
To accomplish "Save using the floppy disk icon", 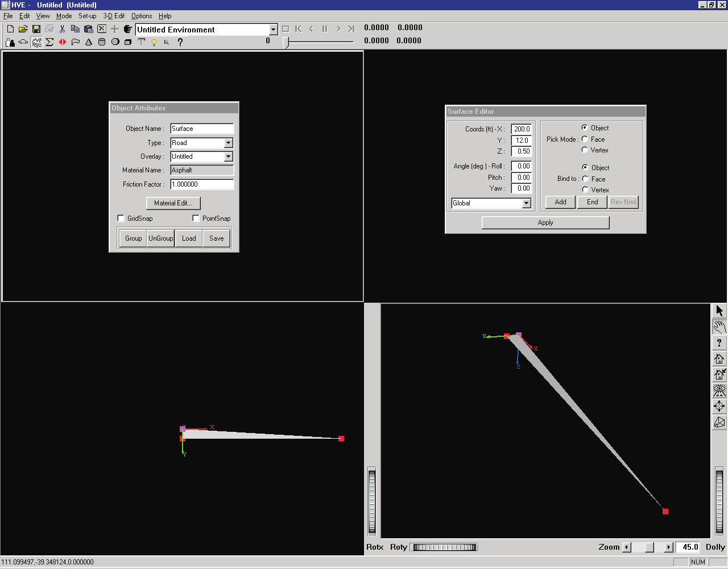I will click(x=36, y=29).
